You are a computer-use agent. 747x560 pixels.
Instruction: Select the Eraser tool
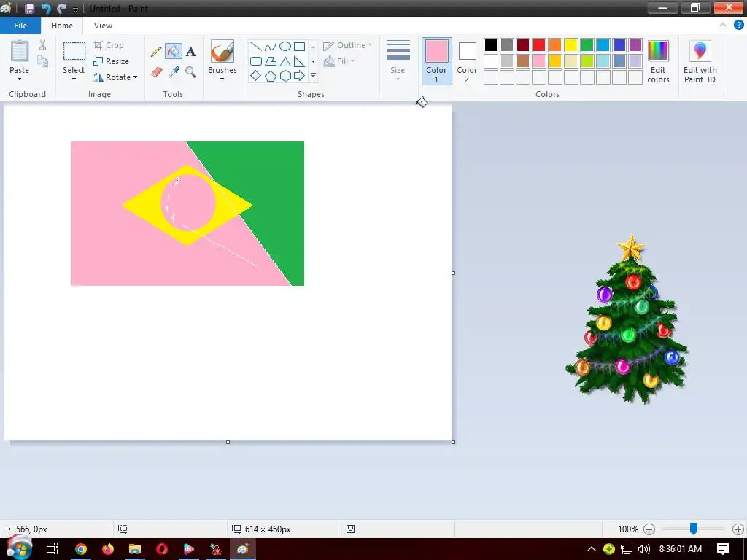click(156, 72)
